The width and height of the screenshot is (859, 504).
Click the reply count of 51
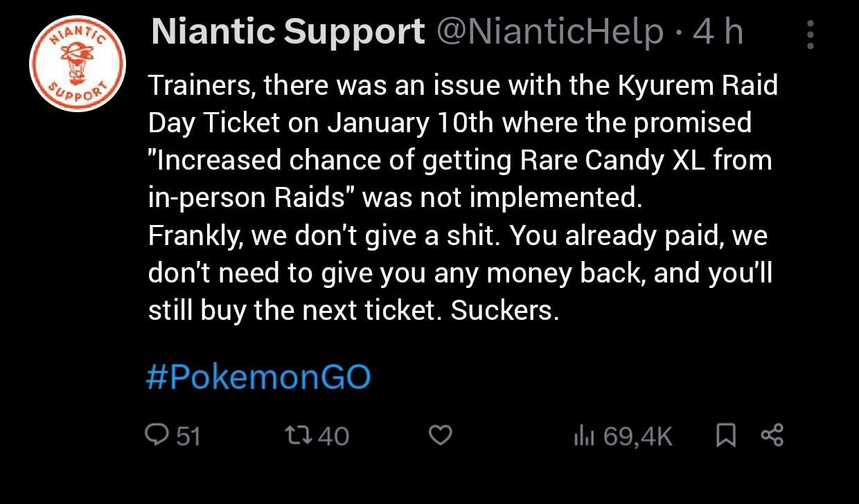click(x=188, y=435)
